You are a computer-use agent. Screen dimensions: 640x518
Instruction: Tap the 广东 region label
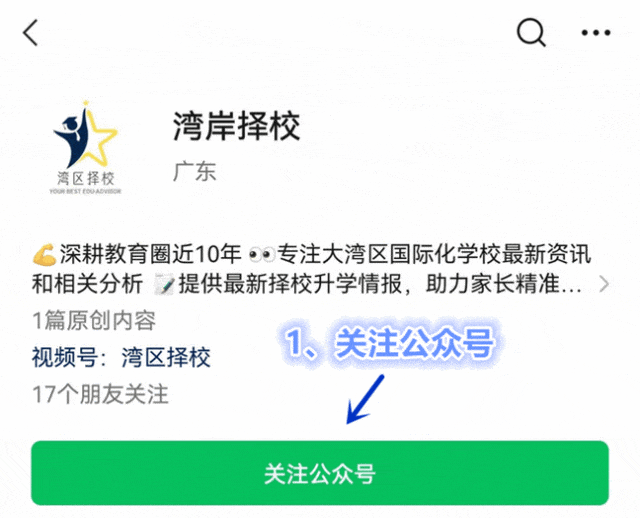click(194, 171)
